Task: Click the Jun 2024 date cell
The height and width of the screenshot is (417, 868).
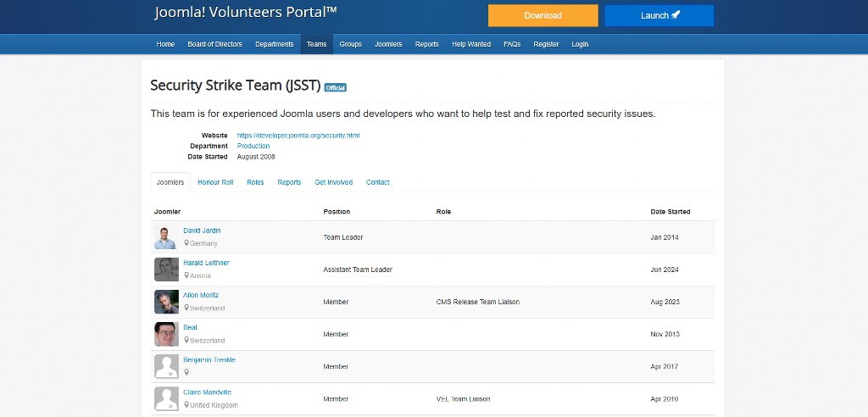Action: 665,270
